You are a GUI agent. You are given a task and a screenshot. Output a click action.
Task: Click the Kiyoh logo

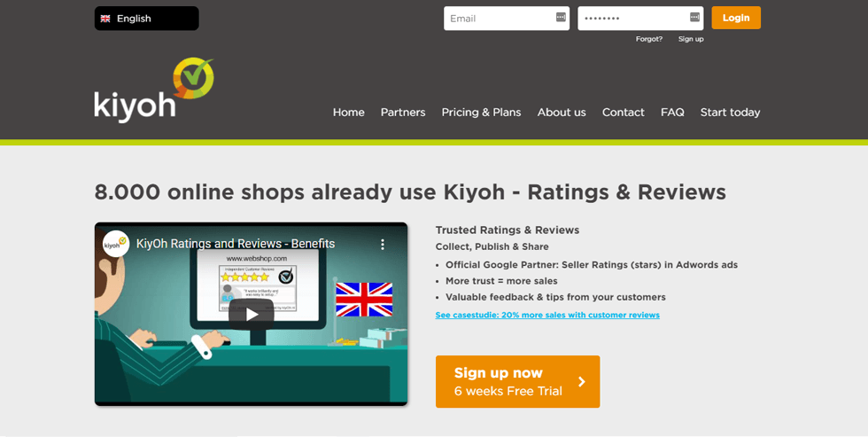click(154, 90)
